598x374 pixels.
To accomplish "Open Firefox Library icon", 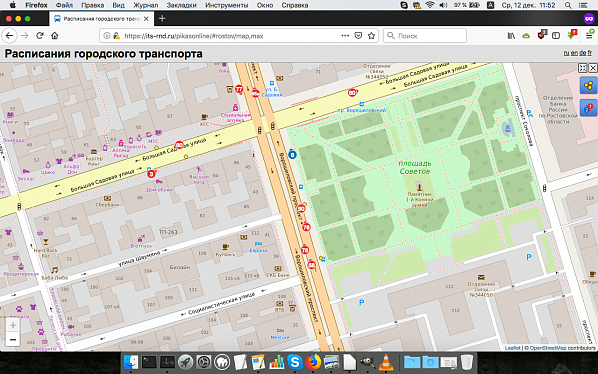I will tap(511, 35).
